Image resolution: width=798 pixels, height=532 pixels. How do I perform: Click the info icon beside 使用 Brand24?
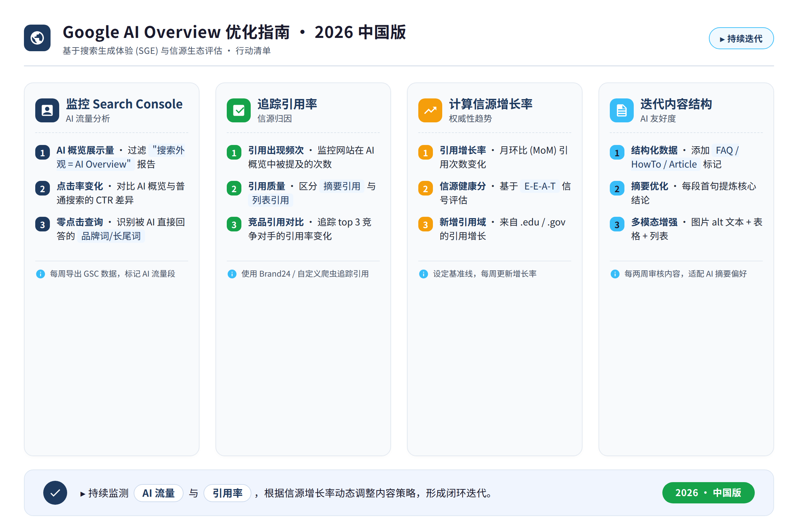tap(232, 274)
